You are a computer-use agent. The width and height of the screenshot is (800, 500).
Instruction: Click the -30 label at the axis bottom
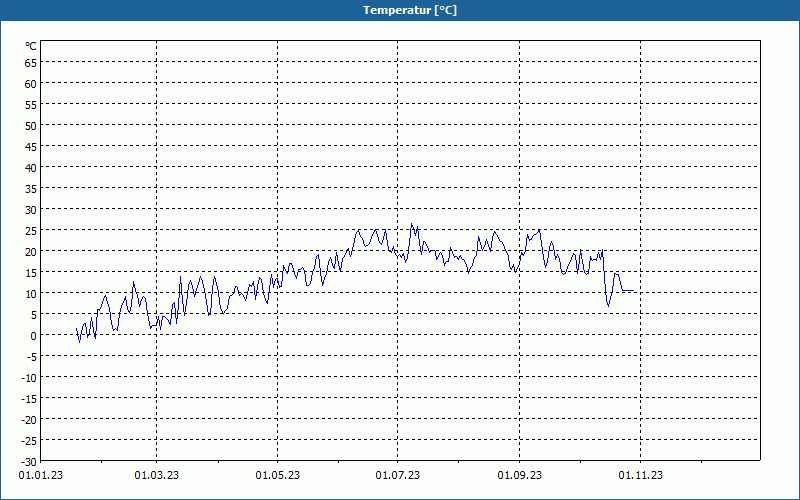tap(29, 461)
